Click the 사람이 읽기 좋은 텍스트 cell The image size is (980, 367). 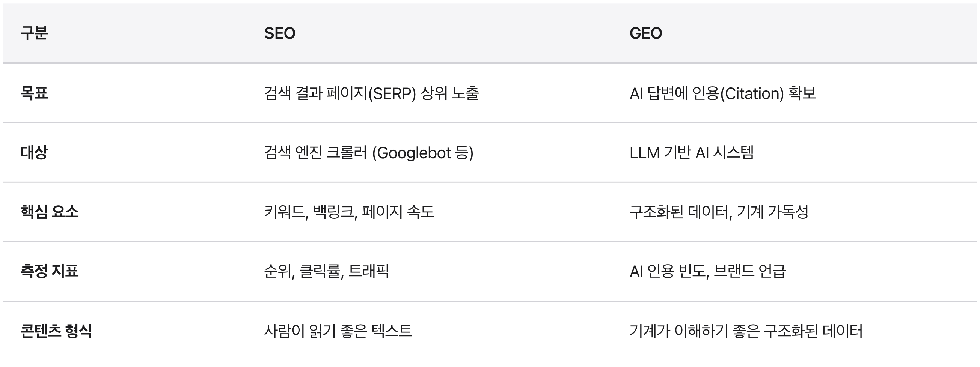pyautogui.click(x=338, y=331)
